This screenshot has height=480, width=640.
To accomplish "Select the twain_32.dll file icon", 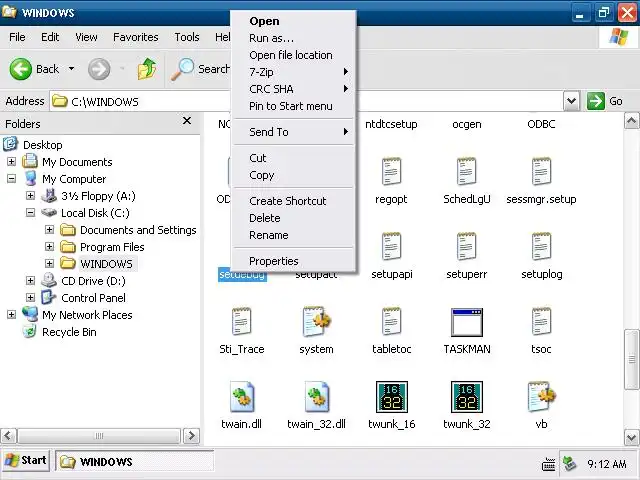I will 317,397.
